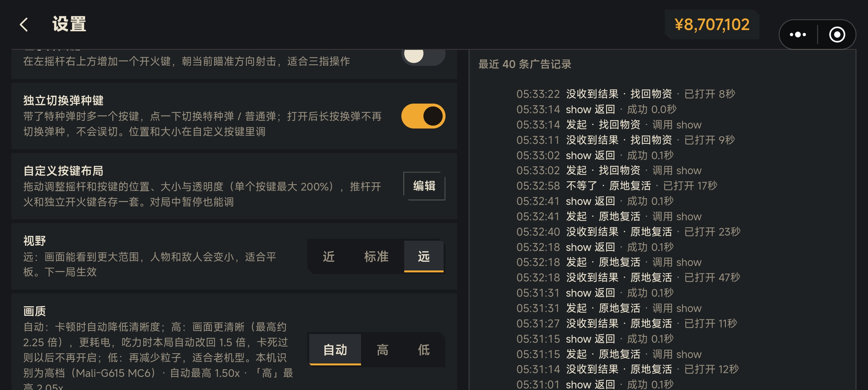This screenshot has width=868, height=390.
Task: Turn off the 独立切换弹种键 switch
Action: (423, 116)
